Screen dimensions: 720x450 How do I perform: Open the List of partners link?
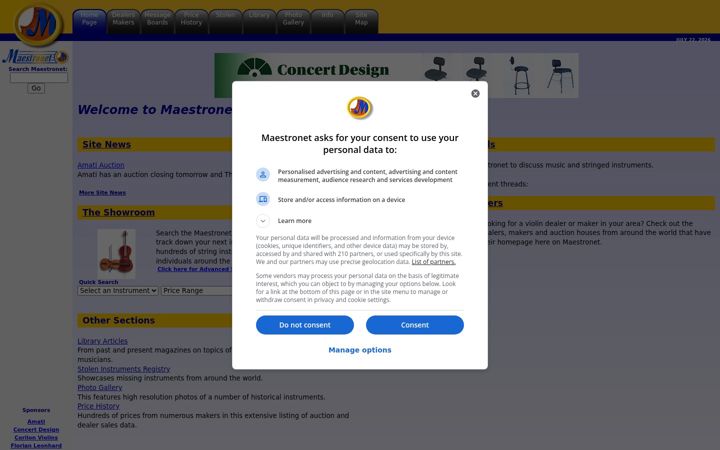[x=433, y=262]
